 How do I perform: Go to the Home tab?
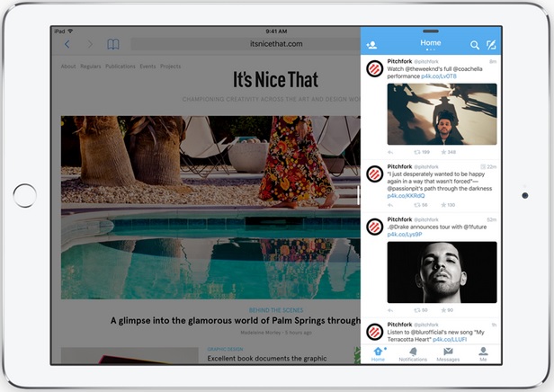378,353
